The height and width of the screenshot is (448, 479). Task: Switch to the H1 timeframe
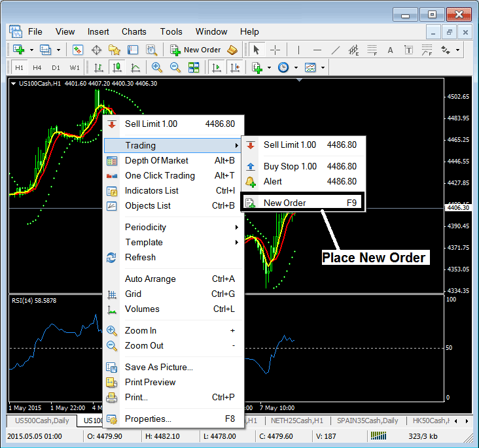point(19,67)
